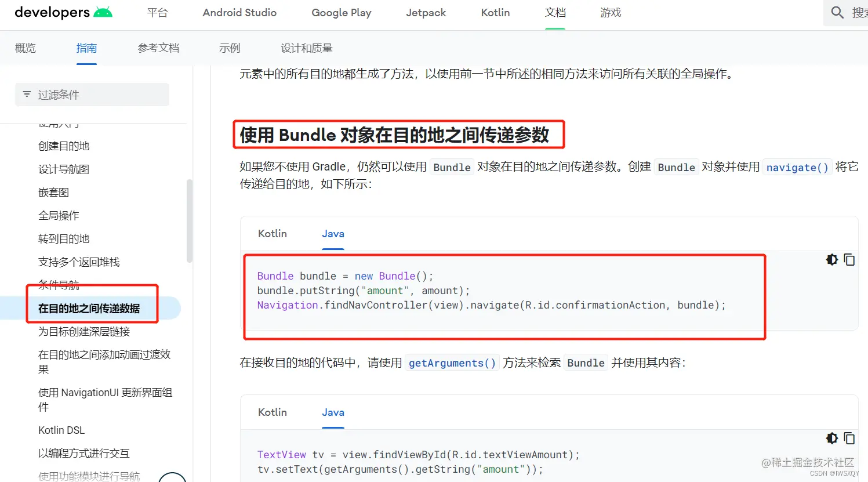Click the navigate() code link
The height and width of the screenshot is (482, 868).
tap(797, 168)
